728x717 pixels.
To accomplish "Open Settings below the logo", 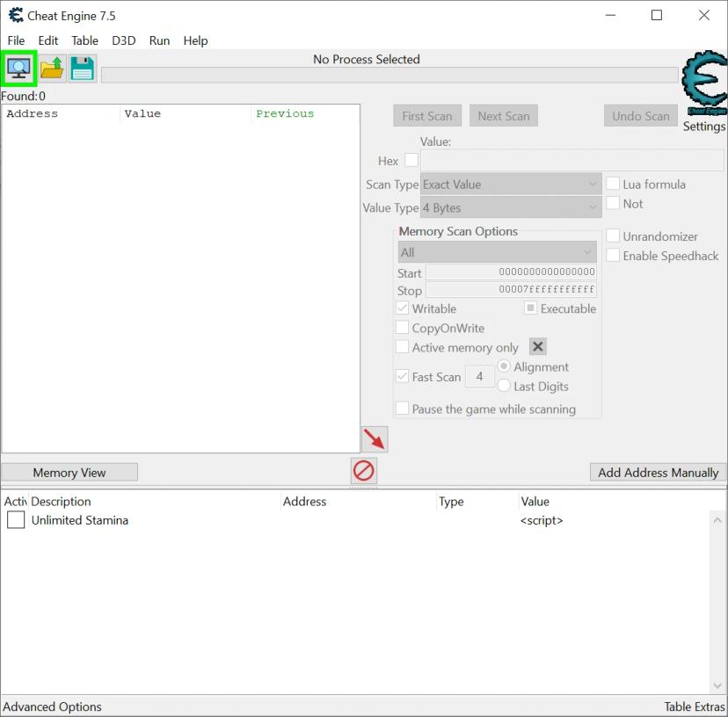I will (704, 127).
